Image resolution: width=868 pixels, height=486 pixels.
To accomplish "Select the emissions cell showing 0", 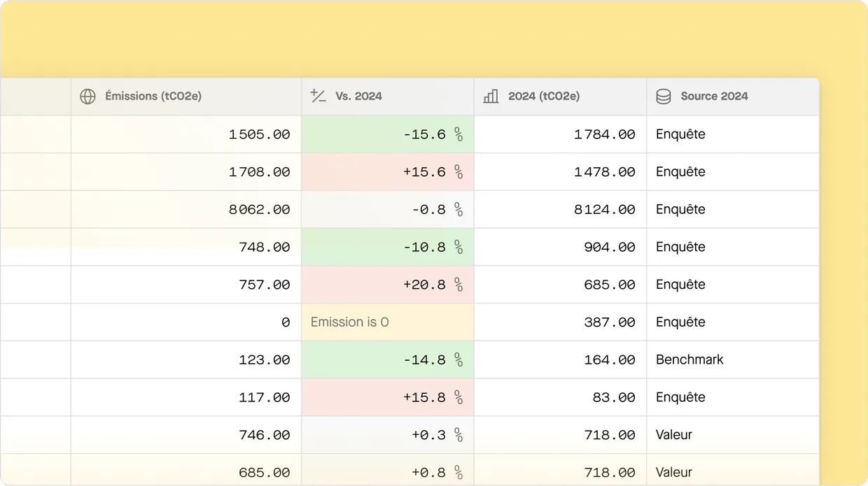I will [285, 322].
